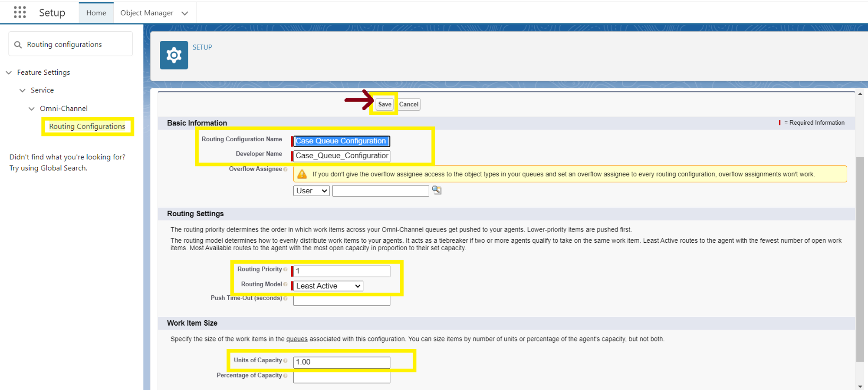Click the Work Item Size section header

click(192, 323)
